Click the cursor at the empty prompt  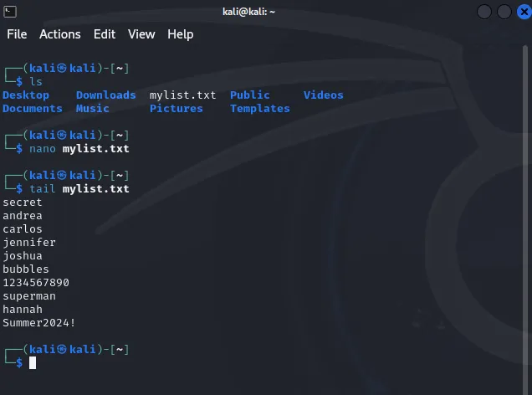point(33,362)
